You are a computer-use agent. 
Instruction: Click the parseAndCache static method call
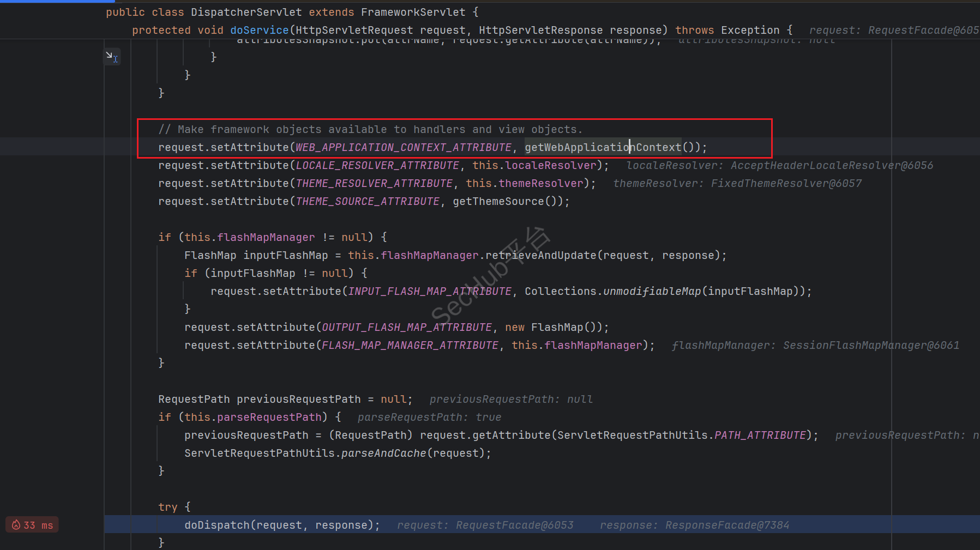coord(383,453)
